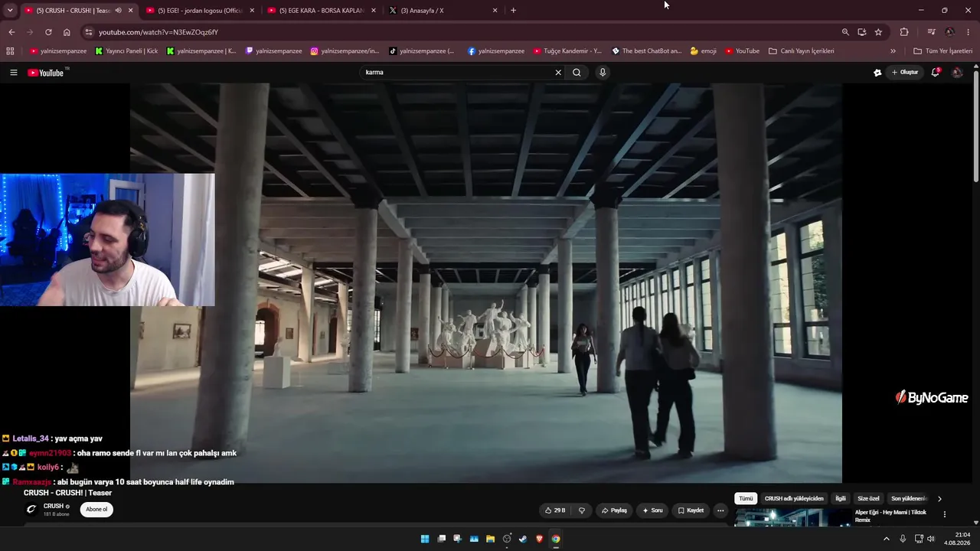Open options for Alper Eğri video
Viewport: 980px width, 551px height.
coord(944,514)
